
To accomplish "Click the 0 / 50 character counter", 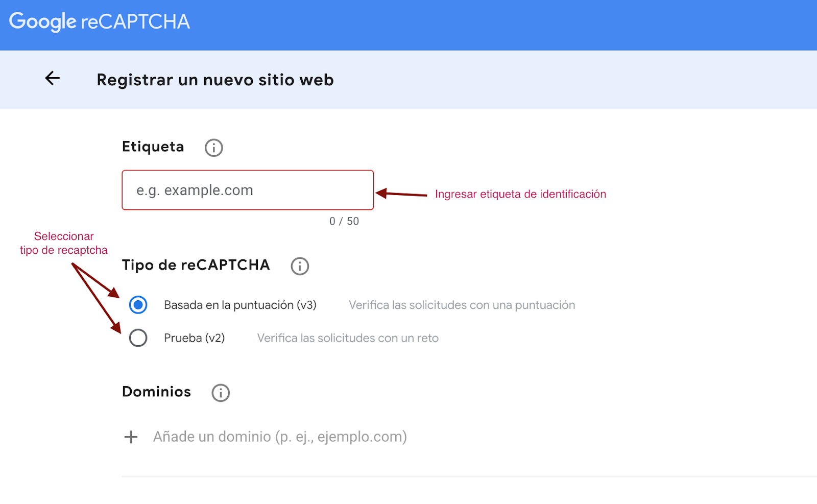I will pyautogui.click(x=344, y=222).
